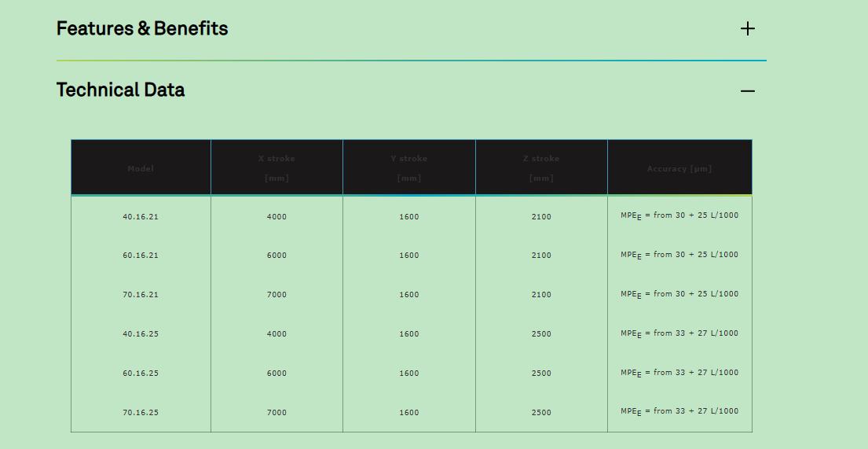Click X stroke value for model 60.16.21
Screen dimensions: 868x449
[x=277, y=256]
